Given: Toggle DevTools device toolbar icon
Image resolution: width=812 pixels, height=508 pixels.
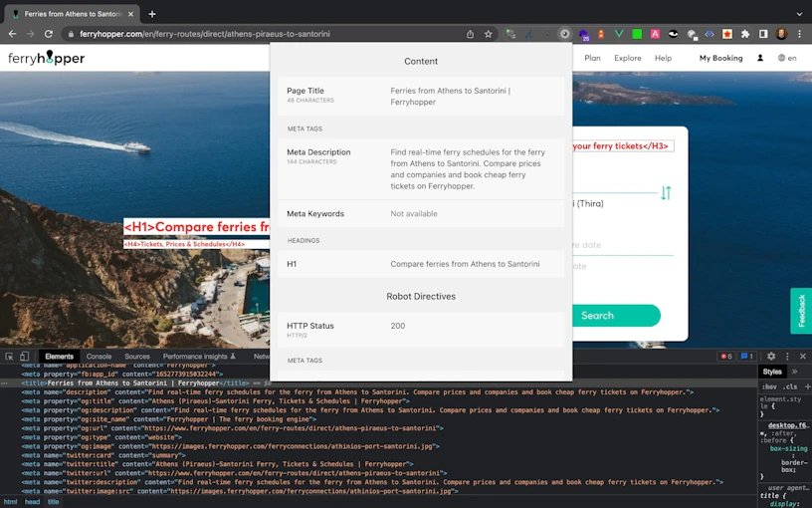Looking at the screenshot, I should pos(24,357).
